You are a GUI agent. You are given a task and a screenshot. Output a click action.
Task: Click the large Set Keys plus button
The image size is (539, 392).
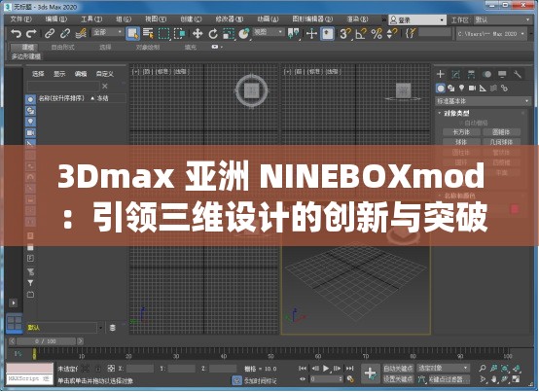371,374
